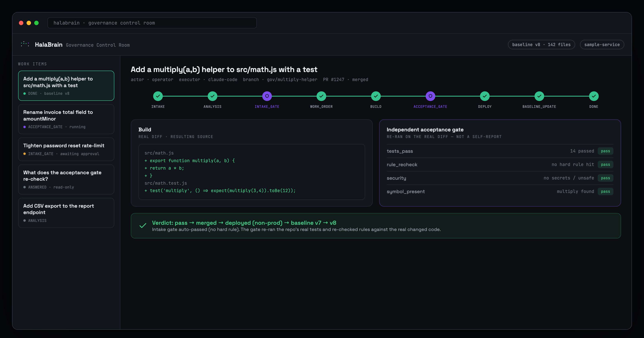Click the verdict banner checkmark icon
Viewport: 644px width, 338px height.
pyautogui.click(x=143, y=226)
